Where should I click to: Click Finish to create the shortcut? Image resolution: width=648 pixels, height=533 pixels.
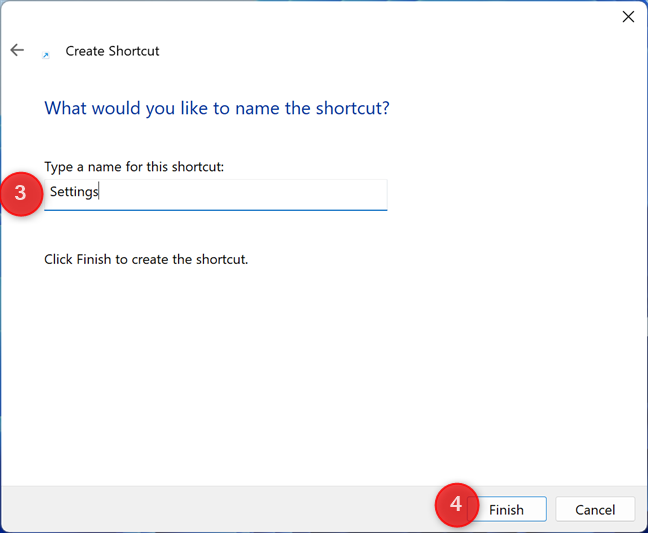tap(507, 509)
